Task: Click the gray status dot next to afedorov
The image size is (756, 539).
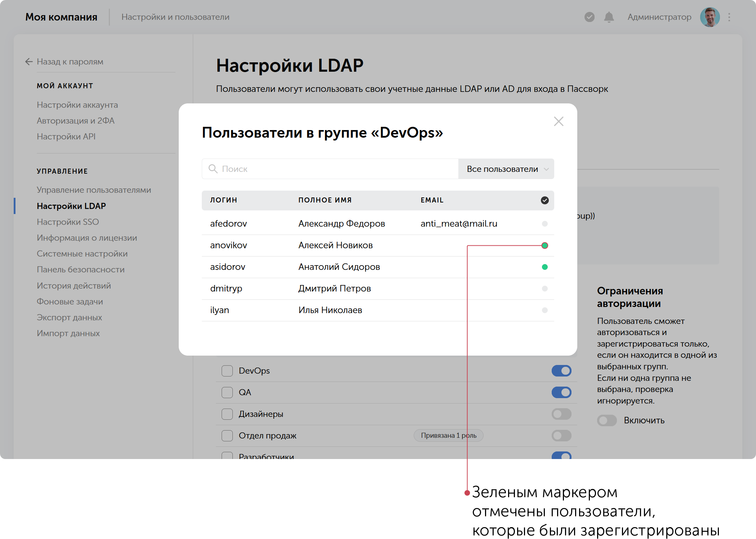Action: click(545, 223)
